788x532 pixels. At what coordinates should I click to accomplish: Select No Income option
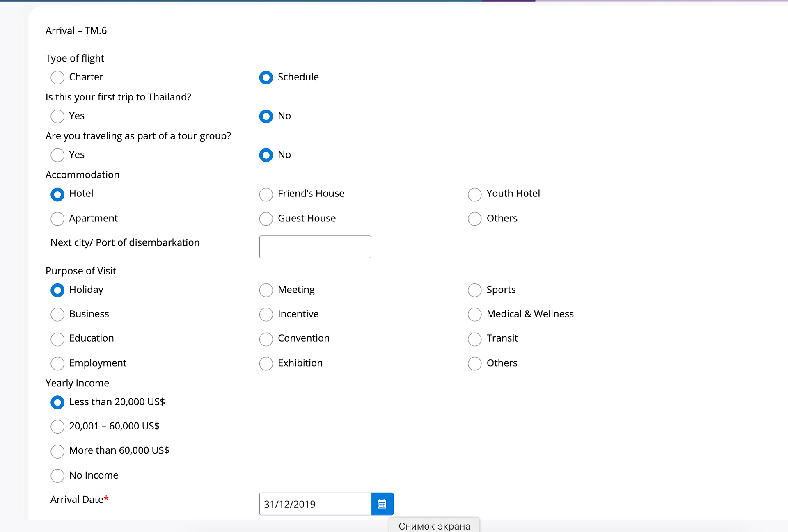[x=57, y=475]
